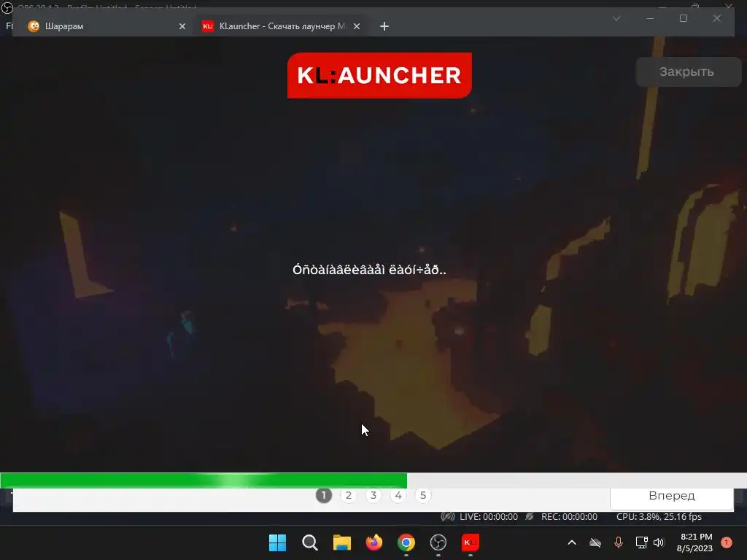The width and height of the screenshot is (747, 560).
Task: Launch Firefox from the taskbar
Action: [374, 542]
